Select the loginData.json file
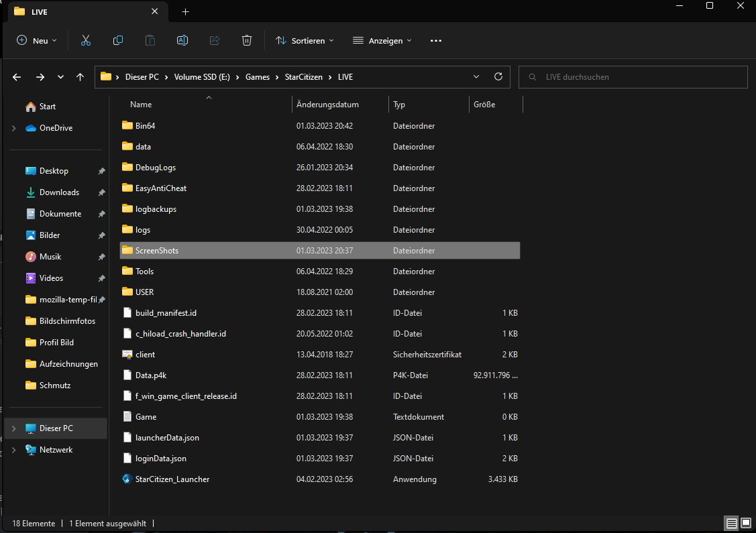 pos(320,459)
